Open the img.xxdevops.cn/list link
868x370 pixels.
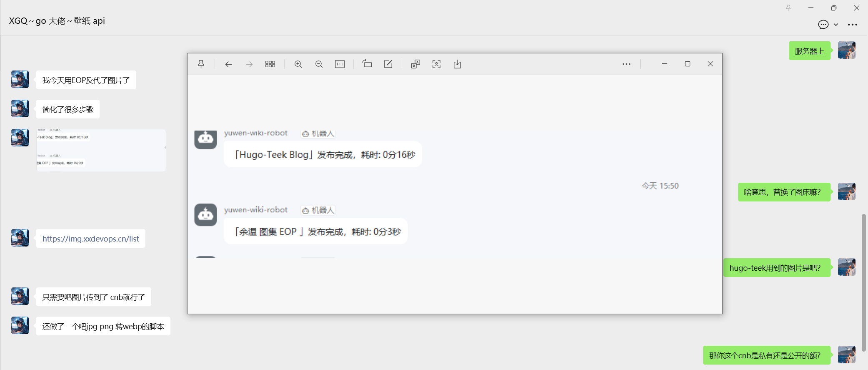point(90,239)
